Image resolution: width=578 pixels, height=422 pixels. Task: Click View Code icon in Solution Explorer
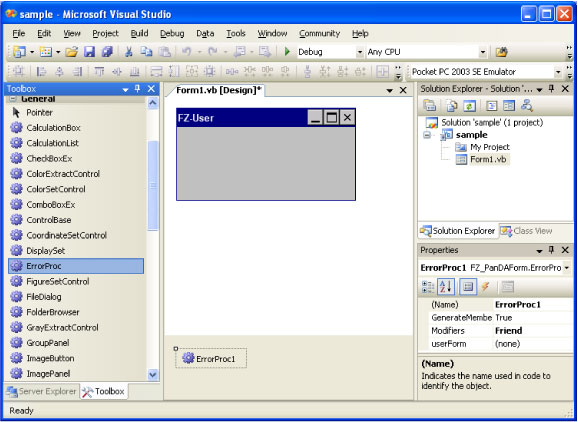tap(491, 106)
